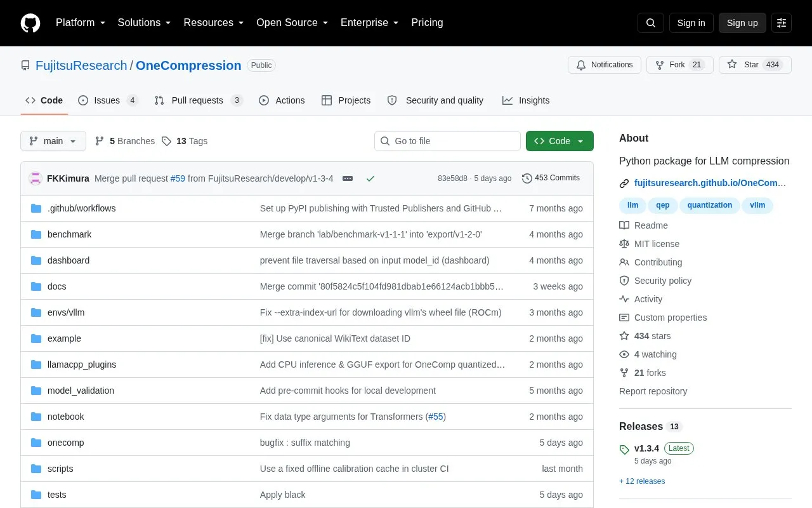Open the appearance settings icon in header

tap(782, 23)
